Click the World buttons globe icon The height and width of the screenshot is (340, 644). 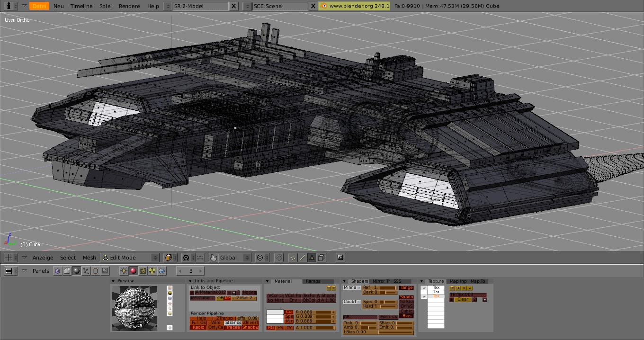pyautogui.click(x=162, y=271)
